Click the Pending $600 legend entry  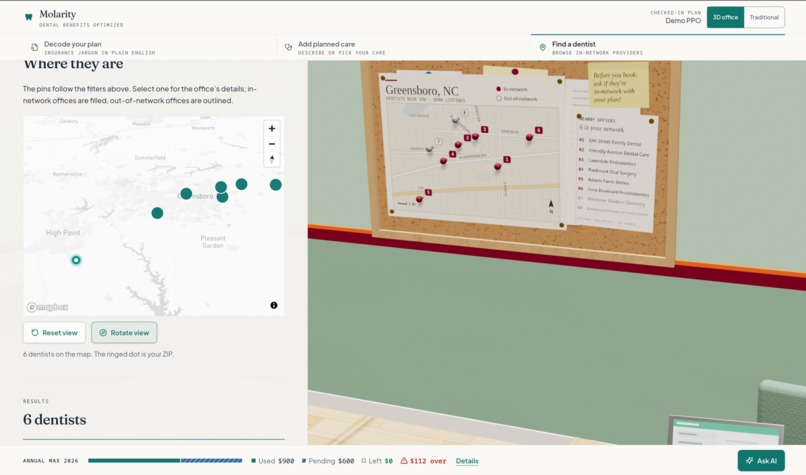[328, 461]
